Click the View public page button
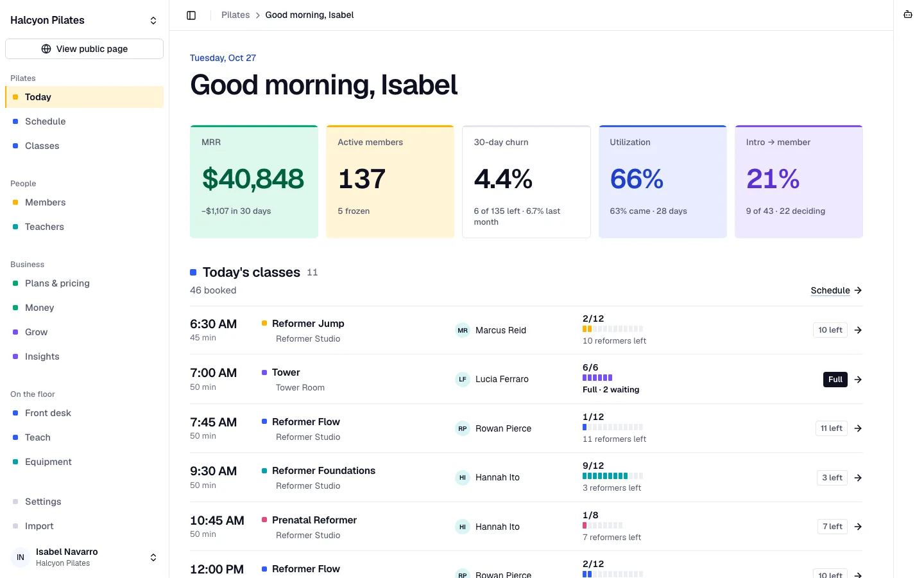924x578 pixels. tap(84, 49)
